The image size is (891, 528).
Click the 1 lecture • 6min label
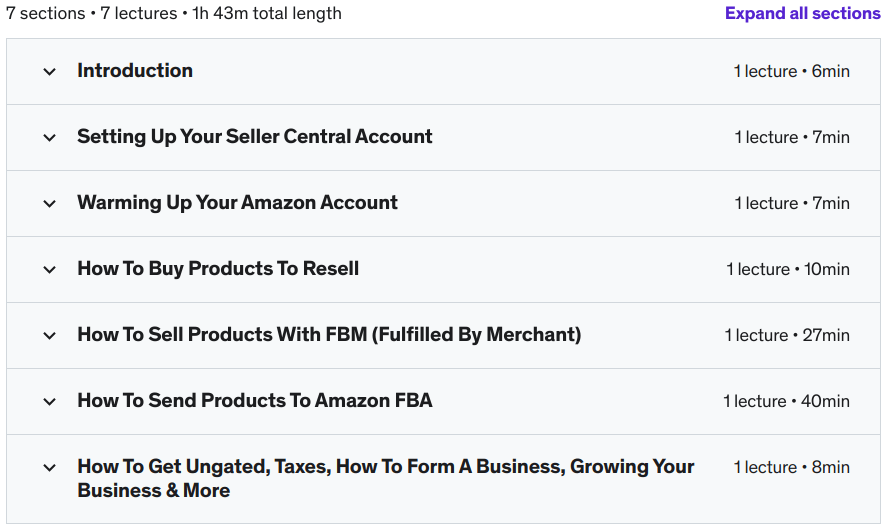point(791,72)
